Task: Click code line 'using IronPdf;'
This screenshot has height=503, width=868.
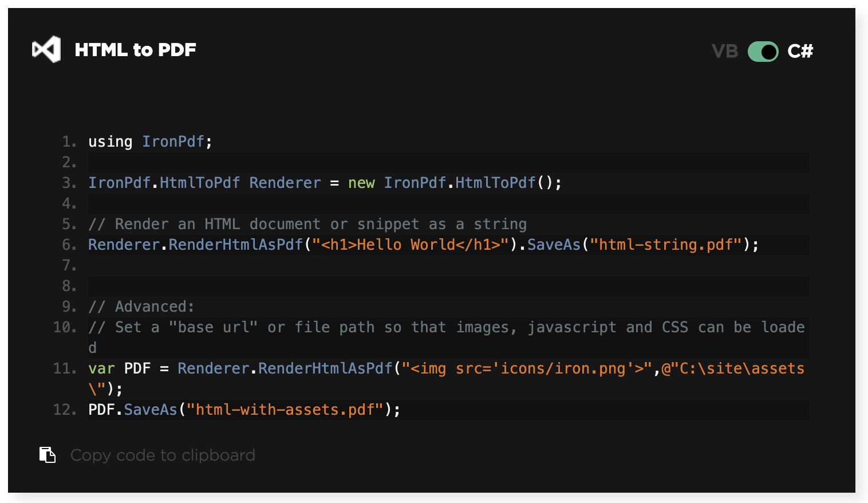Action: [x=151, y=142]
